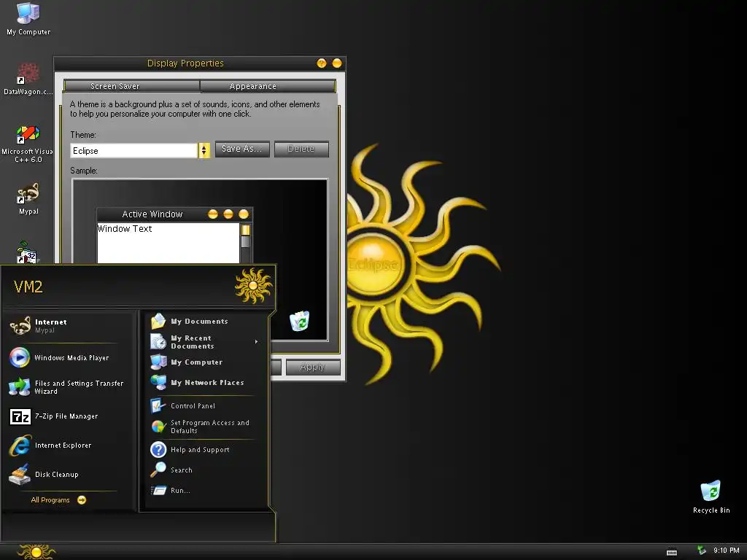Viewport: 747px width, 560px height.
Task: Click the network tray icon near clock
Action: click(701, 550)
